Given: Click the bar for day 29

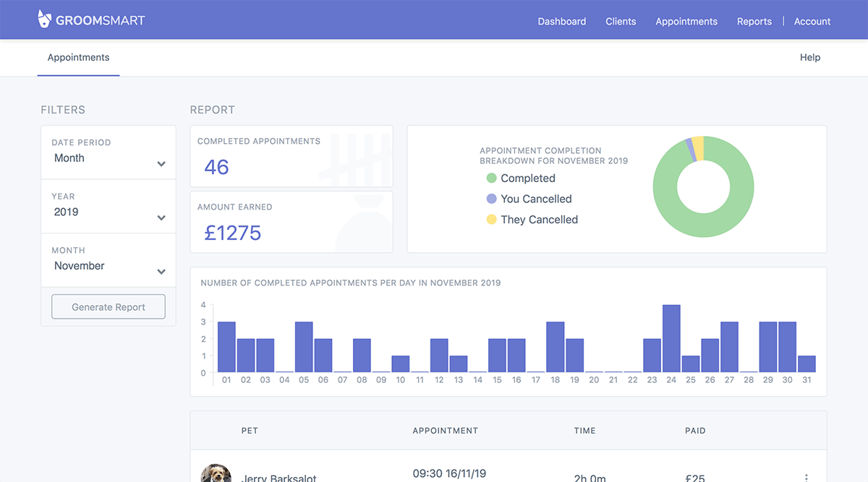Looking at the screenshot, I should (x=768, y=347).
